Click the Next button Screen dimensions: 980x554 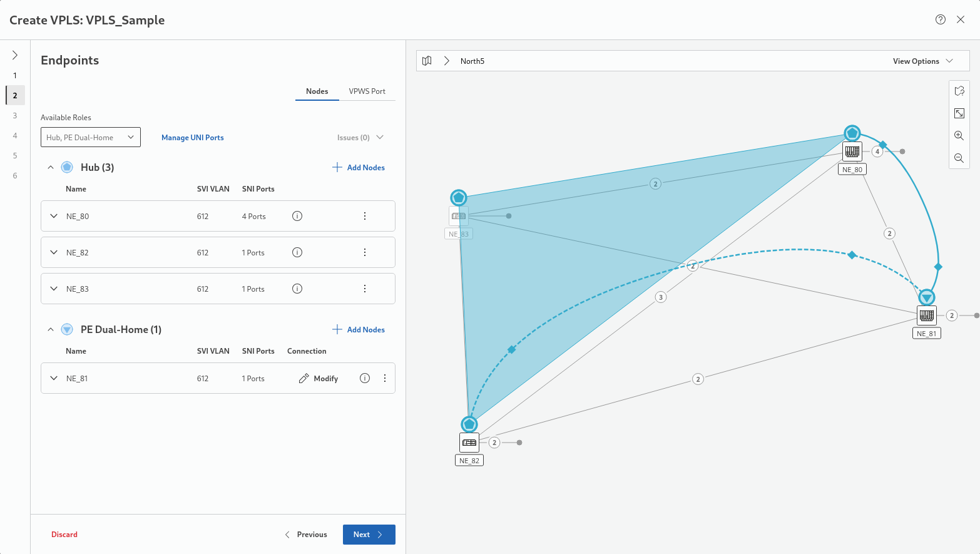click(x=369, y=535)
